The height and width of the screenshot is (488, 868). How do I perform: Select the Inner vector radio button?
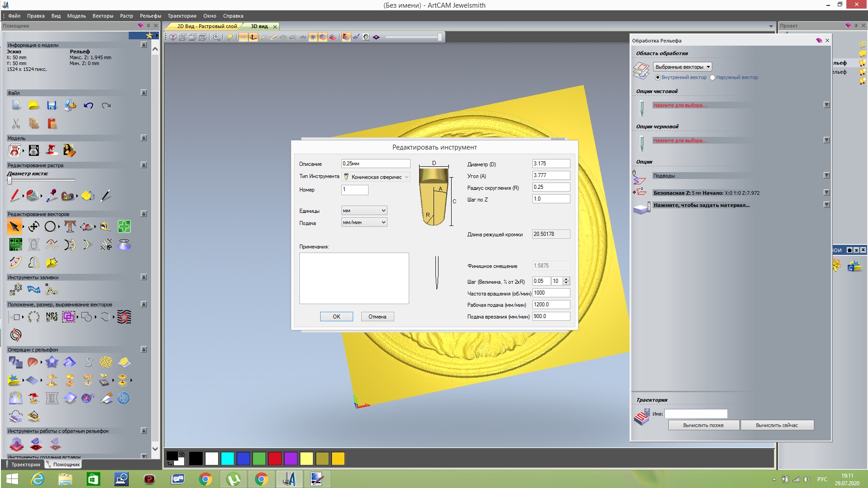(x=658, y=77)
